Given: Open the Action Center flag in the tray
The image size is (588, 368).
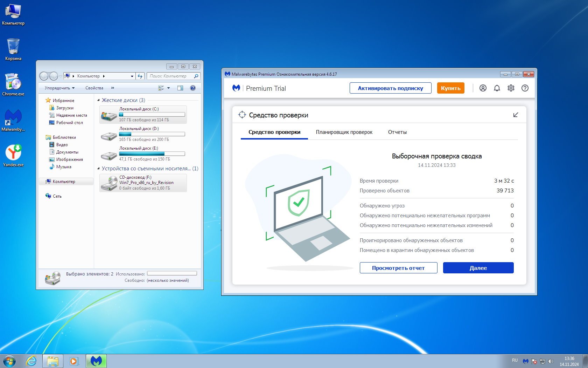Looking at the screenshot, I should pyautogui.click(x=534, y=361).
